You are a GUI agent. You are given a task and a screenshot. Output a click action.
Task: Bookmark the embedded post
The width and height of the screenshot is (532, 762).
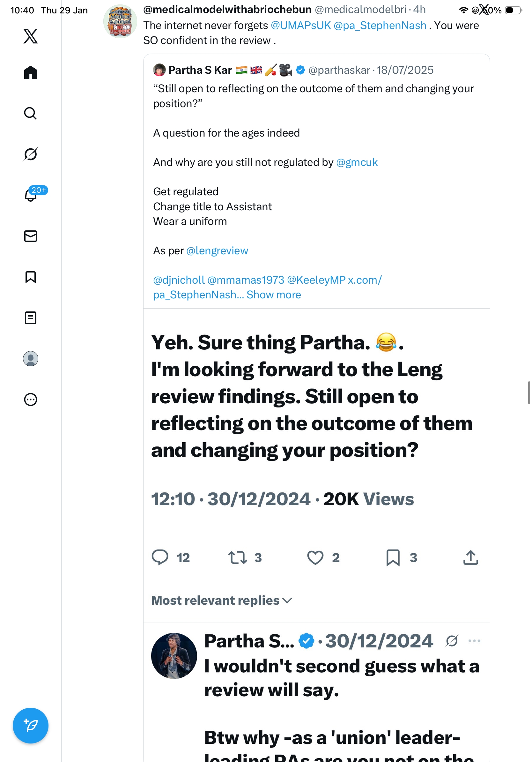tap(393, 557)
